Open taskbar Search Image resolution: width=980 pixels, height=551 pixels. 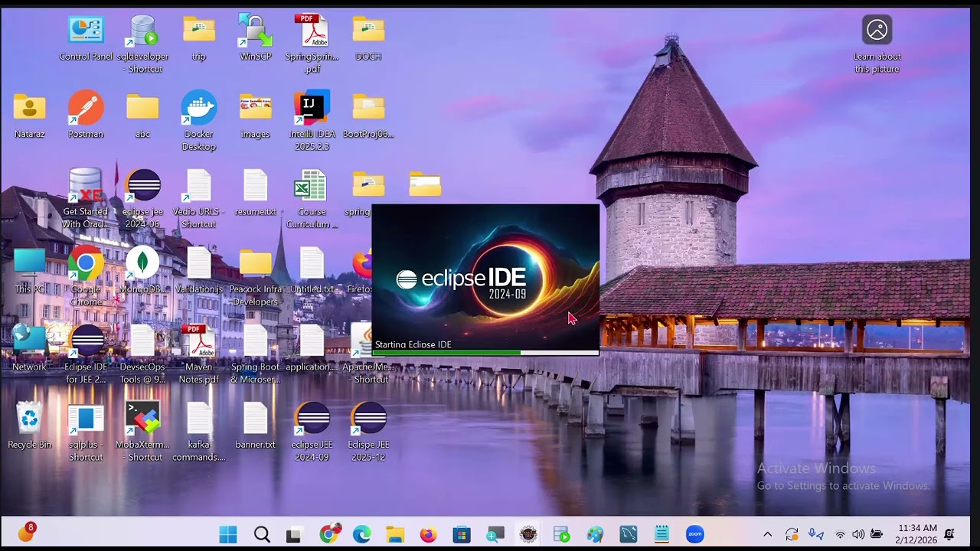tap(262, 534)
